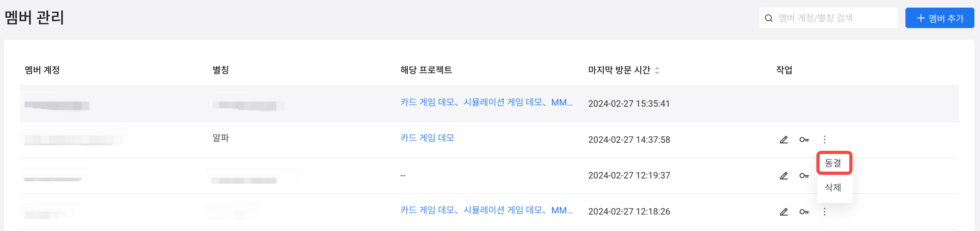Image resolution: width=980 pixels, height=231 pixels.
Task: Click the pencil icon in the 12:18:26 row
Action: [x=784, y=212]
